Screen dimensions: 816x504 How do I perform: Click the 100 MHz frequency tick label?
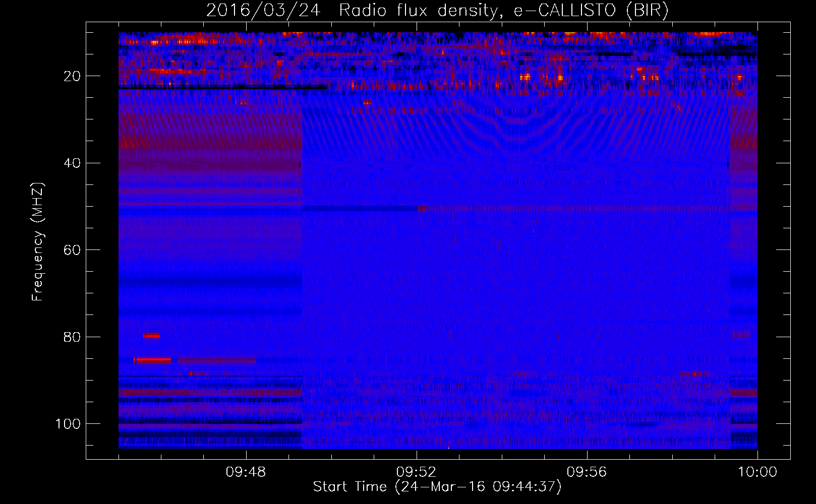point(68,424)
